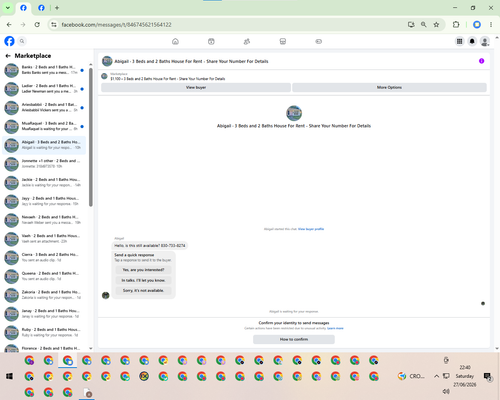This screenshot has height=400, width=500.
Task: Click the install app icon in address bar
Action: tap(411, 25)
